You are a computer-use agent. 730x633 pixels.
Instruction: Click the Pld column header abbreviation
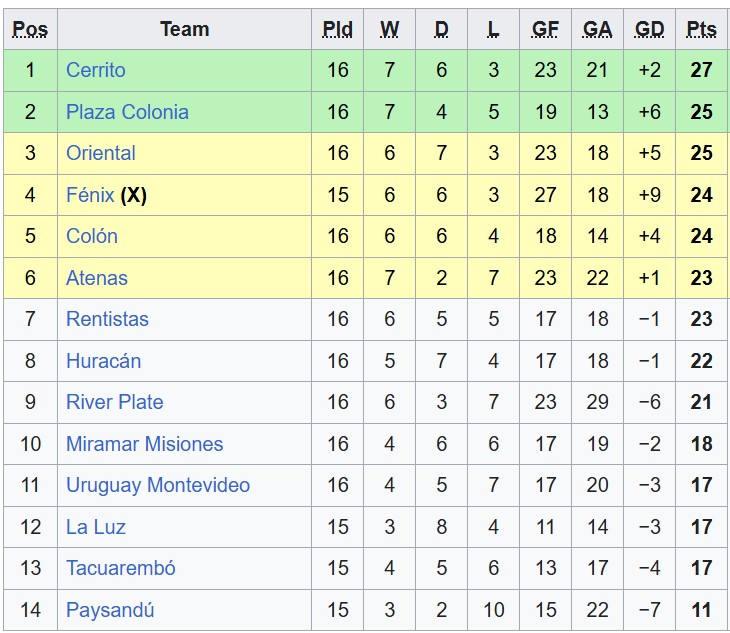click(338, 29)
